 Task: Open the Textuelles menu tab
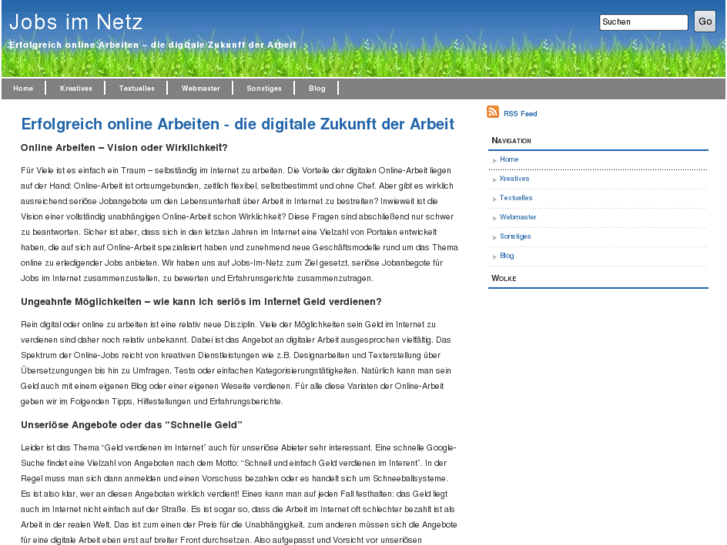(137, 88)
